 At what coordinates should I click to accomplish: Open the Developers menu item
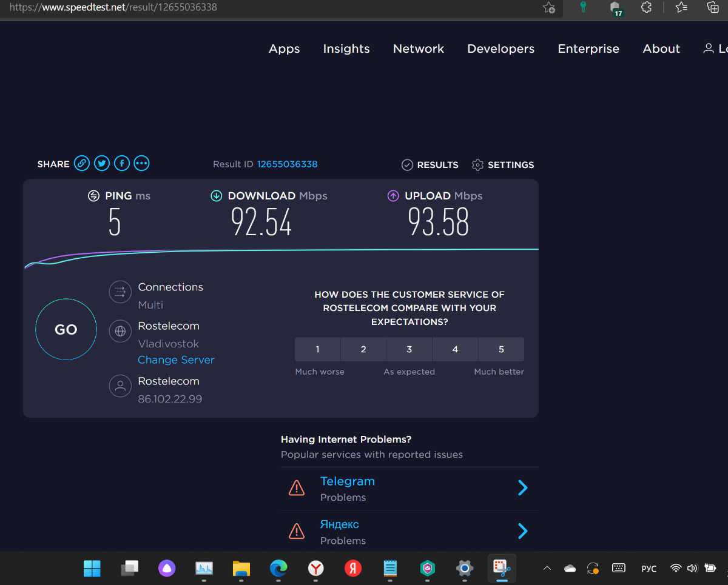(500, 49)
